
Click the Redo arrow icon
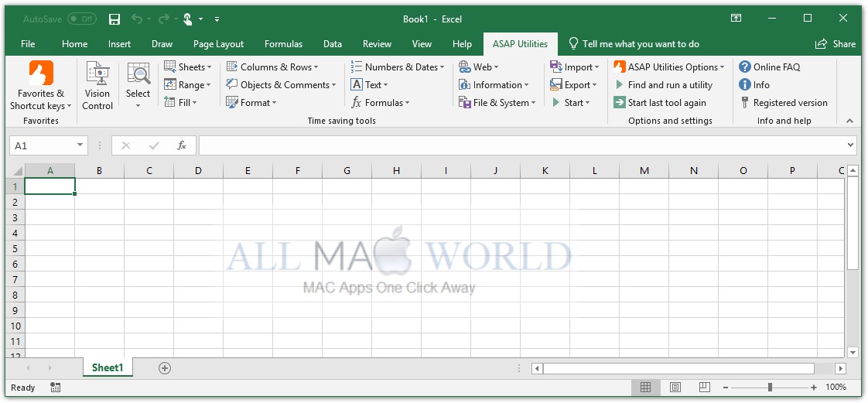click(164, 19)
